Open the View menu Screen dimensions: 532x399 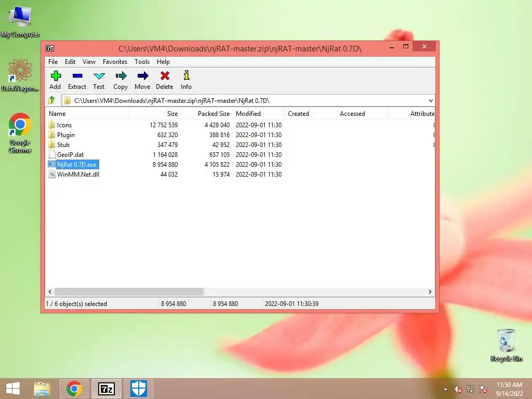pos(89,62)
